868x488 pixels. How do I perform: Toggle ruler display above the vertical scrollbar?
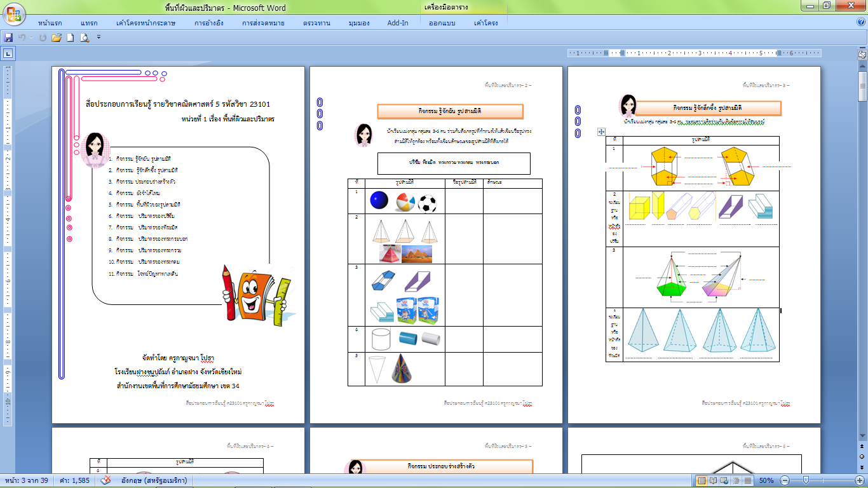(x=862, y=55)
